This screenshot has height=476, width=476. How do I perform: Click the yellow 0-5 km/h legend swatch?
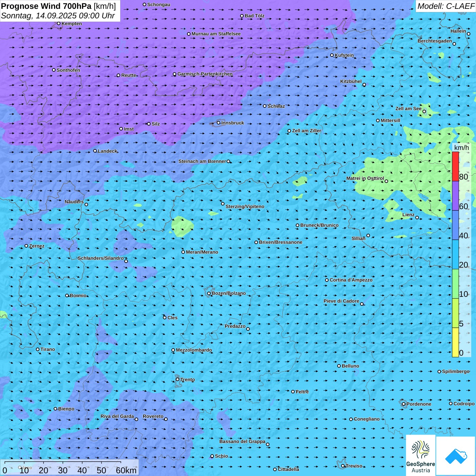coord(455,342)
